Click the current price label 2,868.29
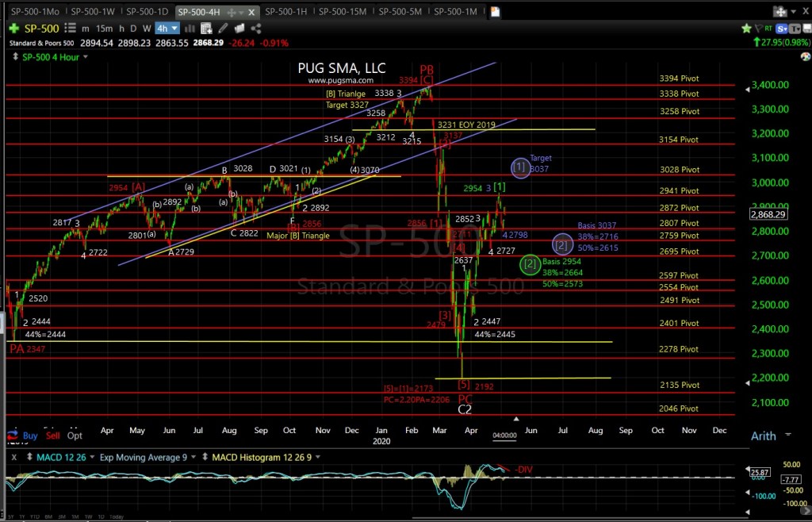This screenshot has width=812, height=522. 769,214
